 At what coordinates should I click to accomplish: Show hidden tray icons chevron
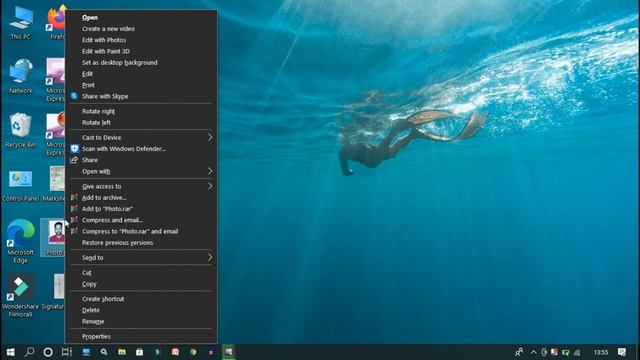pyautogui.click(x=533, y=352)
